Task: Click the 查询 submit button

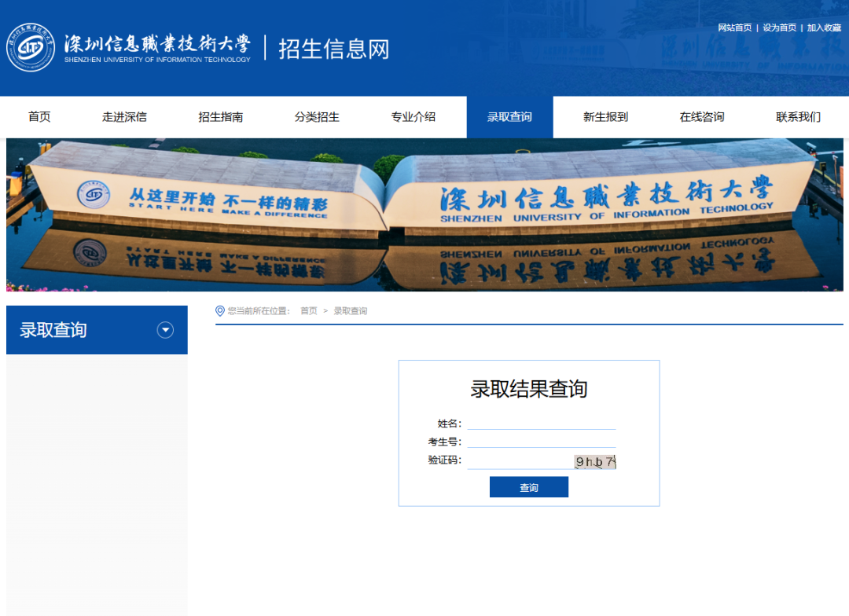Action: click(529, 487)
